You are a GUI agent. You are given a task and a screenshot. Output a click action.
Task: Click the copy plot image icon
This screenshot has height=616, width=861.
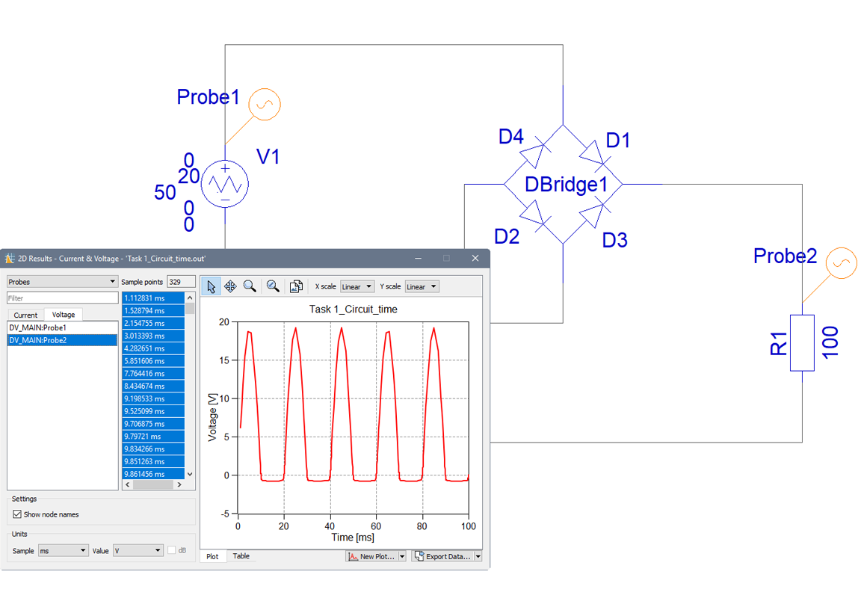[296, 286]
